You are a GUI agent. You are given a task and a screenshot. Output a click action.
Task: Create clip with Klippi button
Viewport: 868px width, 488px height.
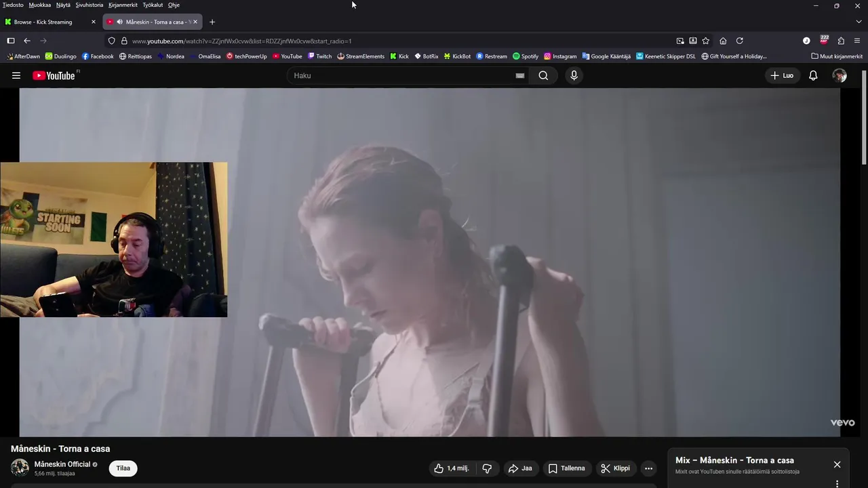click(615, 468)
